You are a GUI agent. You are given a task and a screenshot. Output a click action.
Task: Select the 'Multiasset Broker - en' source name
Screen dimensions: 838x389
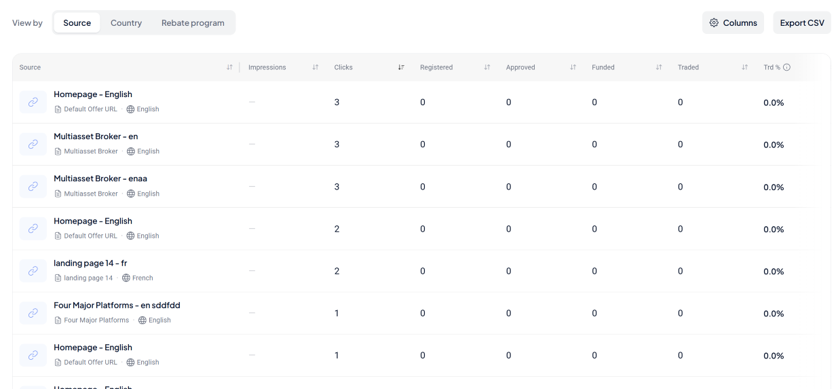[x=96, y=136]
